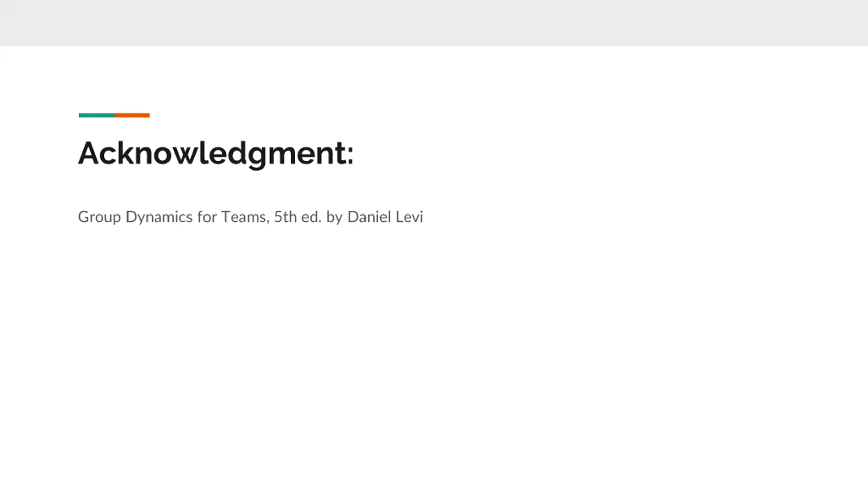
Task: Click the word 'Teams,' in citation
Action: pyautogui.click(x=245, y=217)
